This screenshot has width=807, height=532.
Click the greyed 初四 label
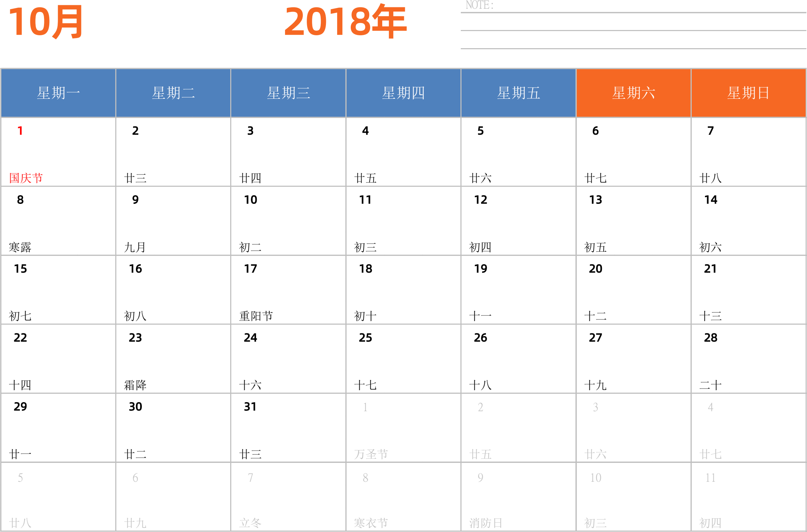click(x=710, y=523)
